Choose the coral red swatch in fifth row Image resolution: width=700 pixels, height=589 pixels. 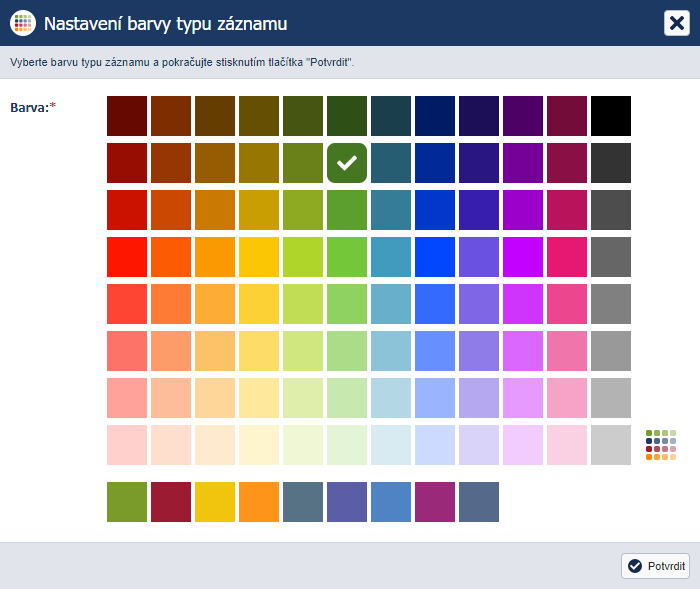127,304
